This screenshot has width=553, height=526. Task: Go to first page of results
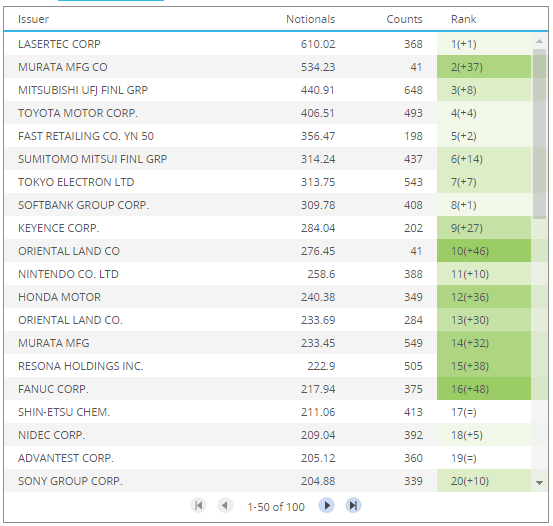click(x=199, y=506)
